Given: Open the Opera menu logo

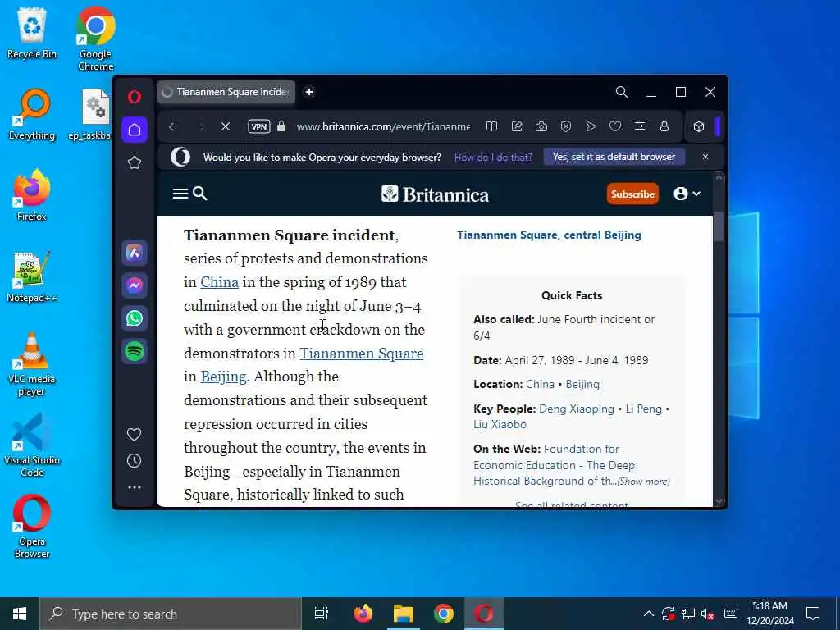Looking at the screenshot, I should [135, 97].
